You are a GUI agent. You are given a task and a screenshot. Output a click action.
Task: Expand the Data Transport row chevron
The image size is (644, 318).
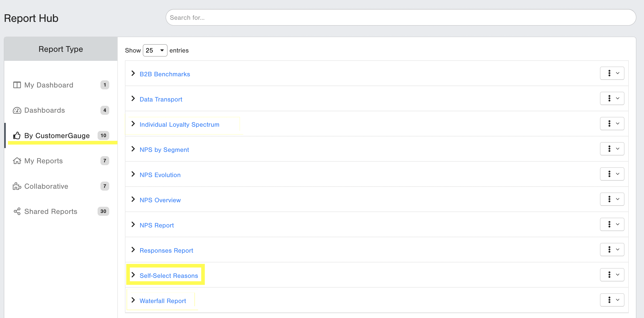[x=133, y=99]
